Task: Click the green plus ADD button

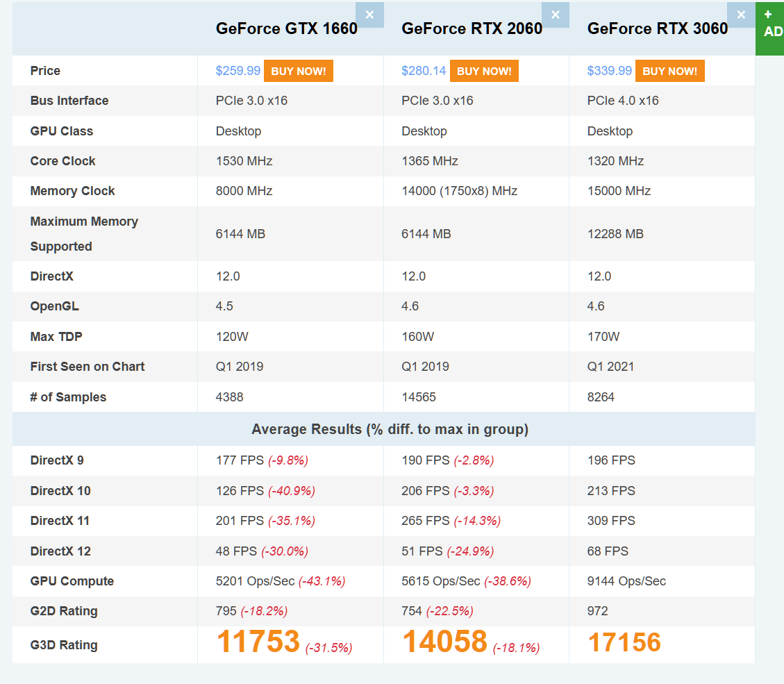Action: 770,28
